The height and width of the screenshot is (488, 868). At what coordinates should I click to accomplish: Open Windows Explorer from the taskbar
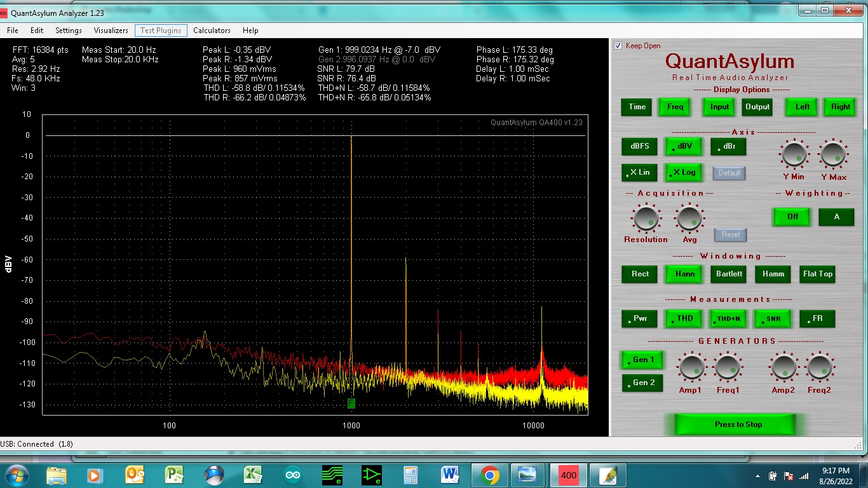56,475
